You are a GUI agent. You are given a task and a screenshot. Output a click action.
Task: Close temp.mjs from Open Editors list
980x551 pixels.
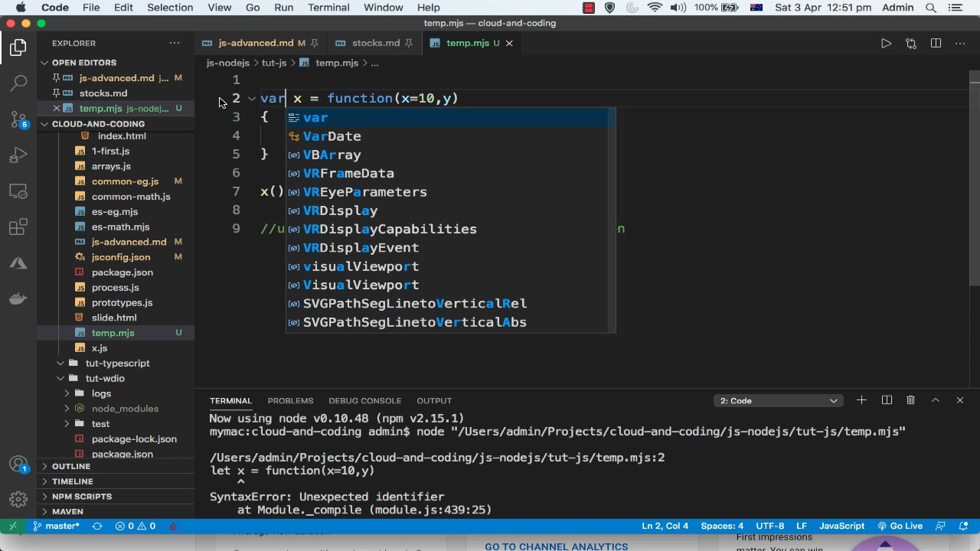click(56, 109)
